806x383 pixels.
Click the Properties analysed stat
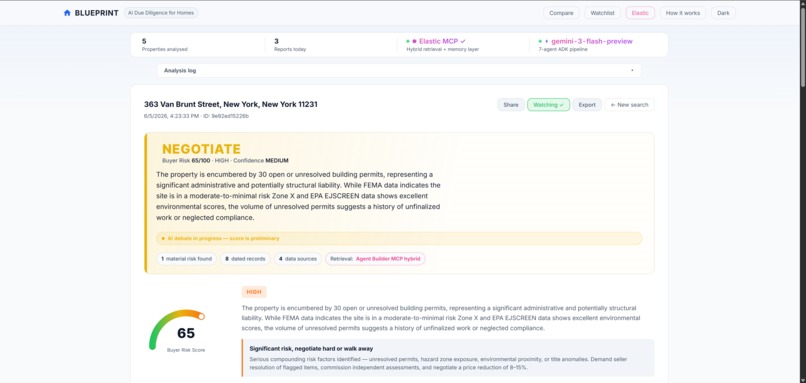coord(164,45)
